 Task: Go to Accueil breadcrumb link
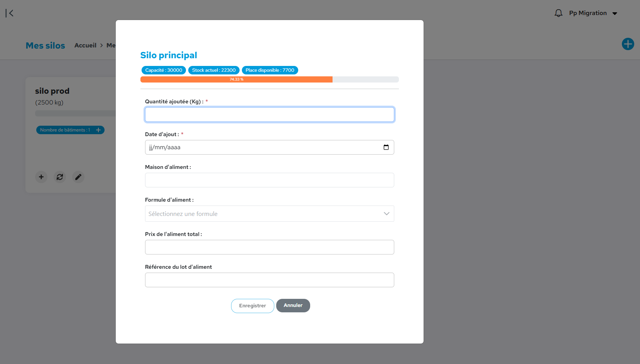[85, 45]
